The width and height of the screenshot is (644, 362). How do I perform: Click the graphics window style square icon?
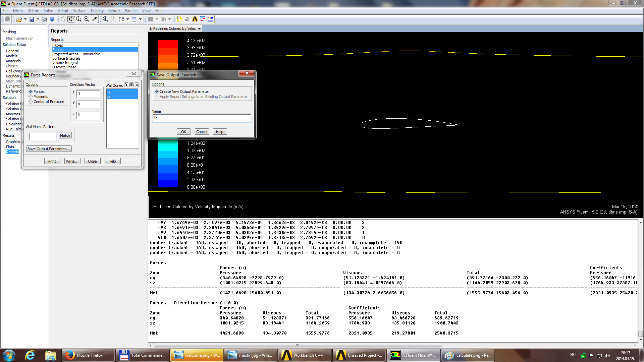coord(134,19)
